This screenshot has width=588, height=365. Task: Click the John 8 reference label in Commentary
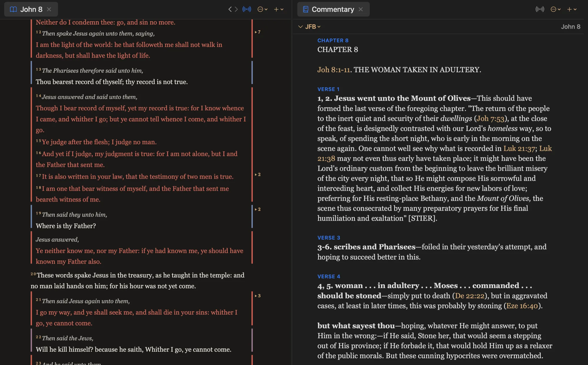570,27
